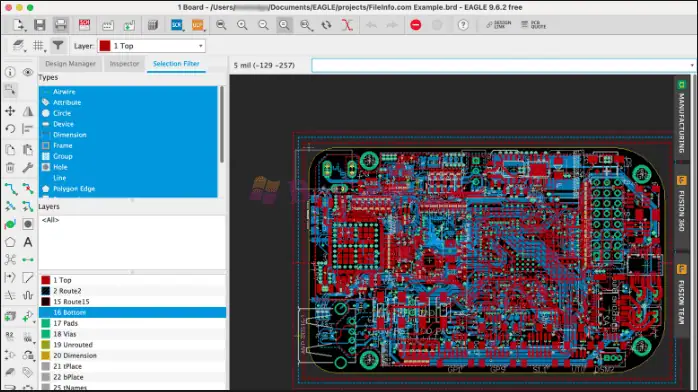The width and height of the screenshot is (698, 392).
Task: Click the Zoom to fit magnifier icon
Action: 221,25
